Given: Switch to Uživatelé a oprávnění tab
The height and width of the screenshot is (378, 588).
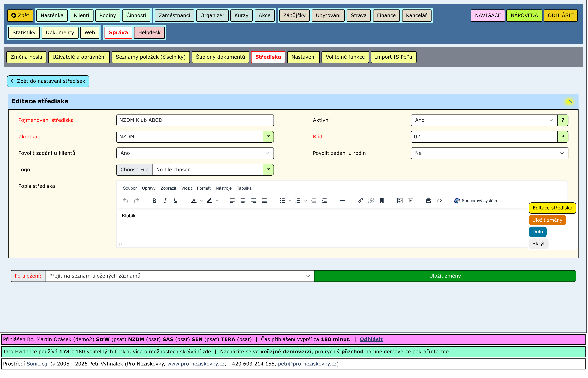Looking at the screenshot, I should 79,57.
